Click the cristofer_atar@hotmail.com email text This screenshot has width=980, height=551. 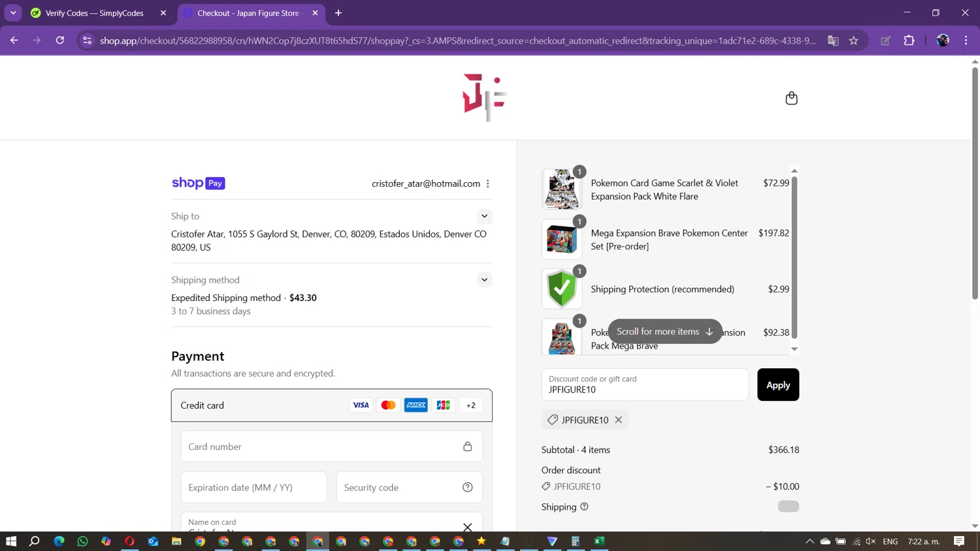pyautogui.click(x=426, y=183)
